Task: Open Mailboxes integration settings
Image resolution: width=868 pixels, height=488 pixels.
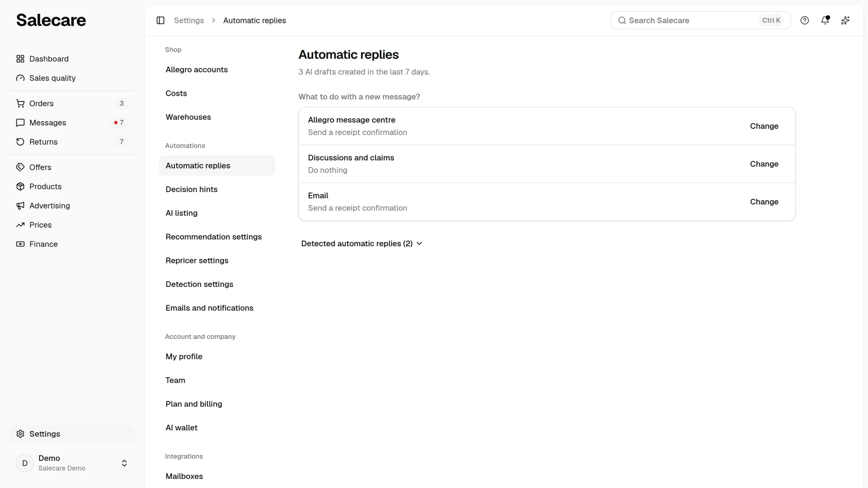Action: pos(217,476)
